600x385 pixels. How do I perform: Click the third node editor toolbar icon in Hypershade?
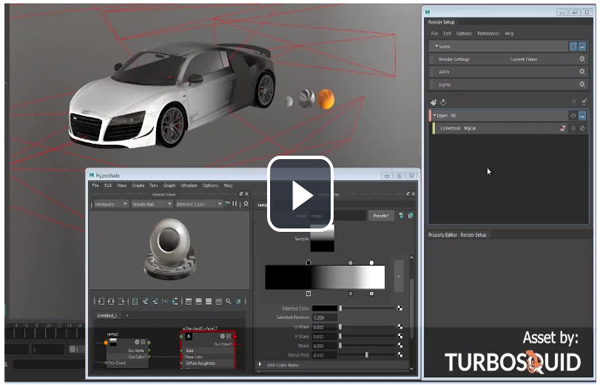(x=121, y=302)
